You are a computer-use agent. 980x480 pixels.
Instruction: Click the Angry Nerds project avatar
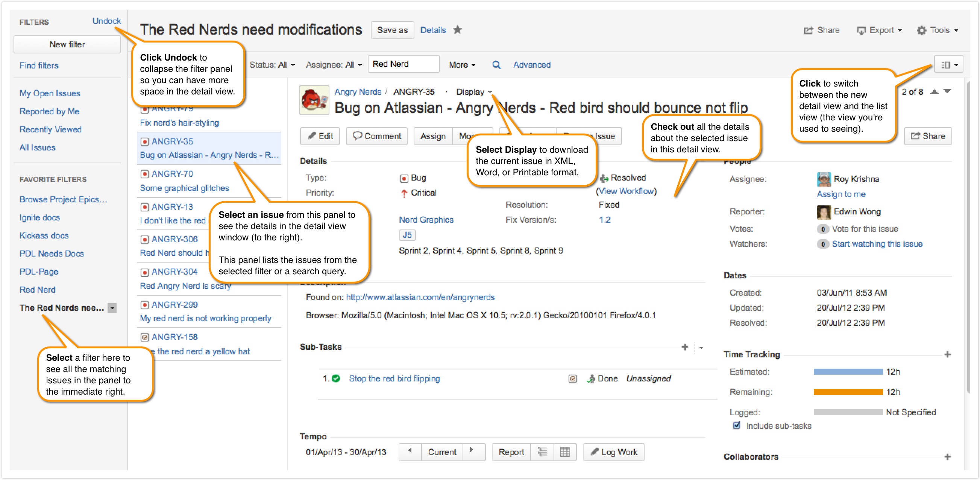click(x=314, y=100)
